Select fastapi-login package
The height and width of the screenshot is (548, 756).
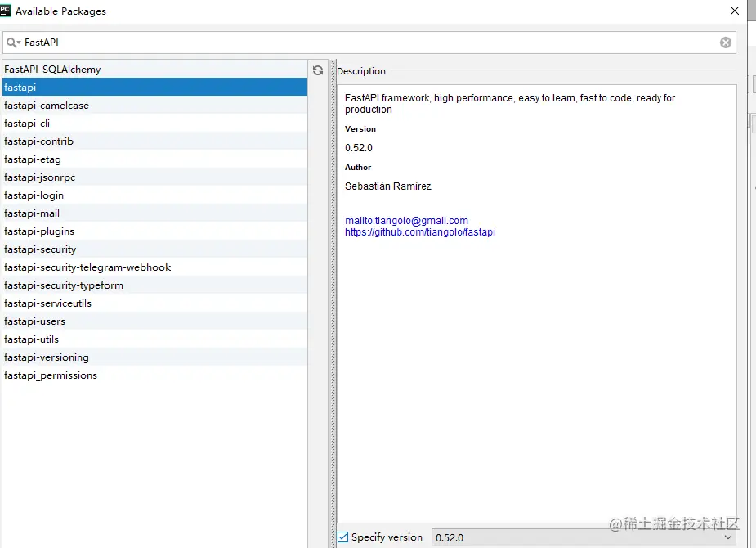154,195
